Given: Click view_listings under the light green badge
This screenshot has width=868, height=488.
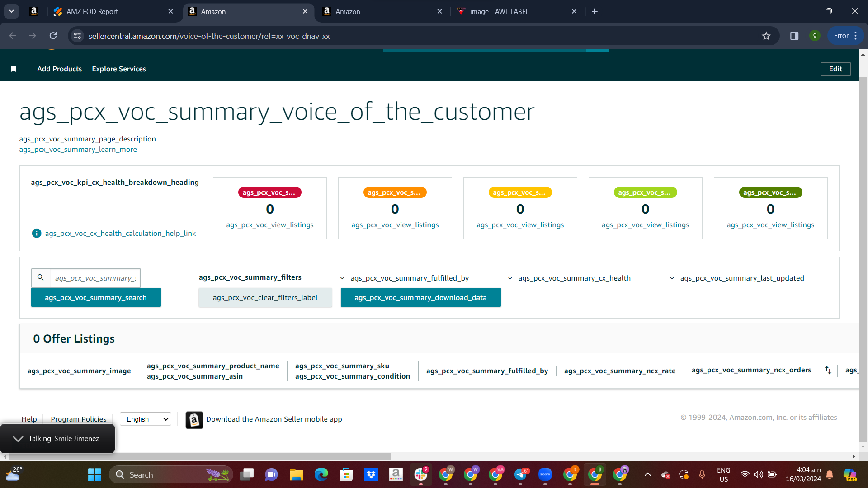Looking at the screenshot, I should [646, 225].
